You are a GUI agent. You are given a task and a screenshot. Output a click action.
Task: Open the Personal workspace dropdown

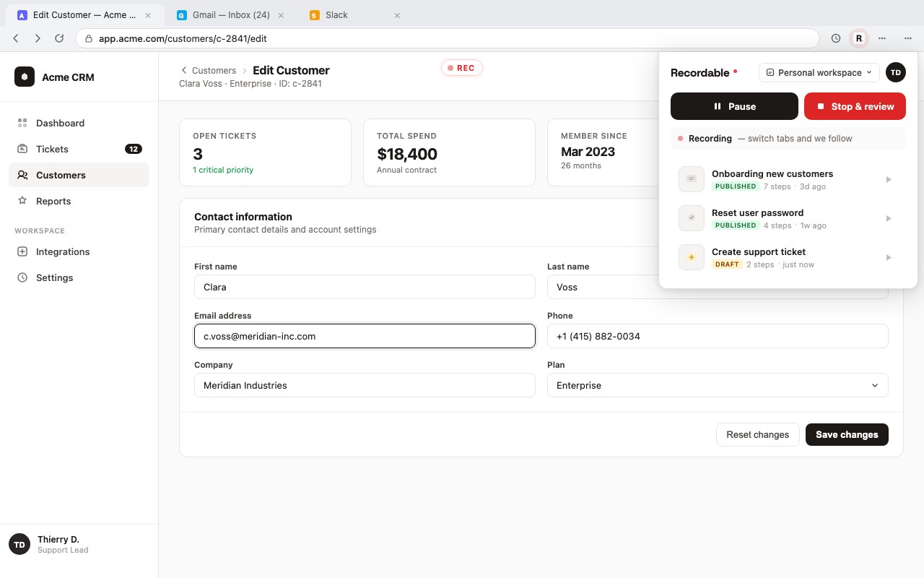[819, 72]
